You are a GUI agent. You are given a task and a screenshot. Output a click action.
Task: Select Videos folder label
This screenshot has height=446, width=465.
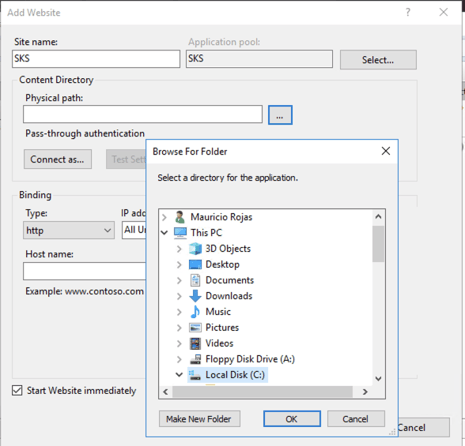coord(219,343)
